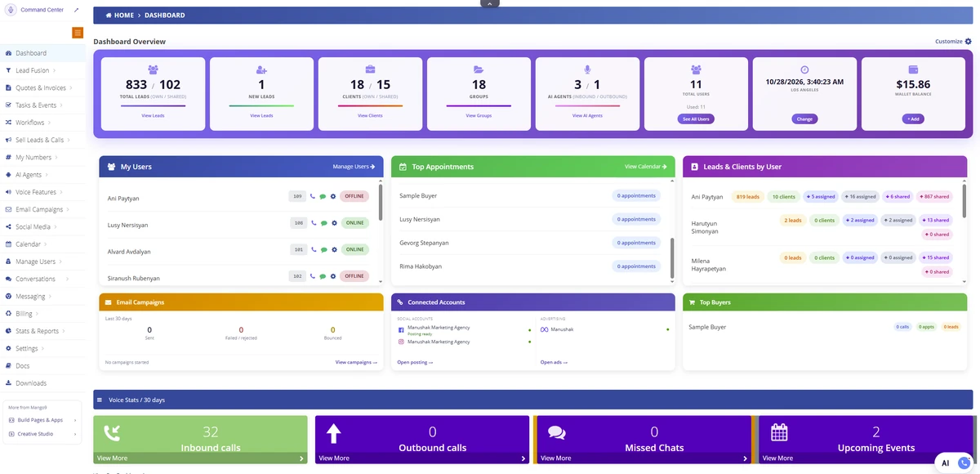980x474 pixels.
Task: Open Creative Studio link
Action: coord(42,434)
